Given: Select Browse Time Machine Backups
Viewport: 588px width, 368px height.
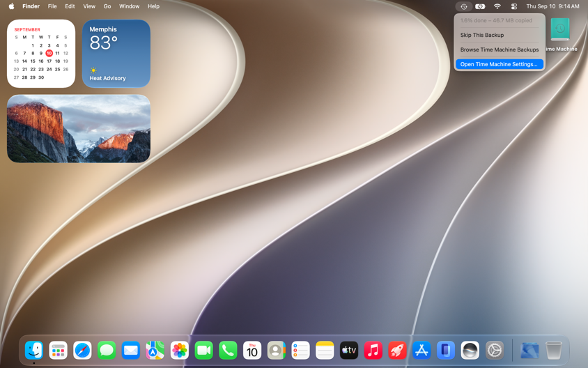Looking at the screenshot, I should [499, 49].
